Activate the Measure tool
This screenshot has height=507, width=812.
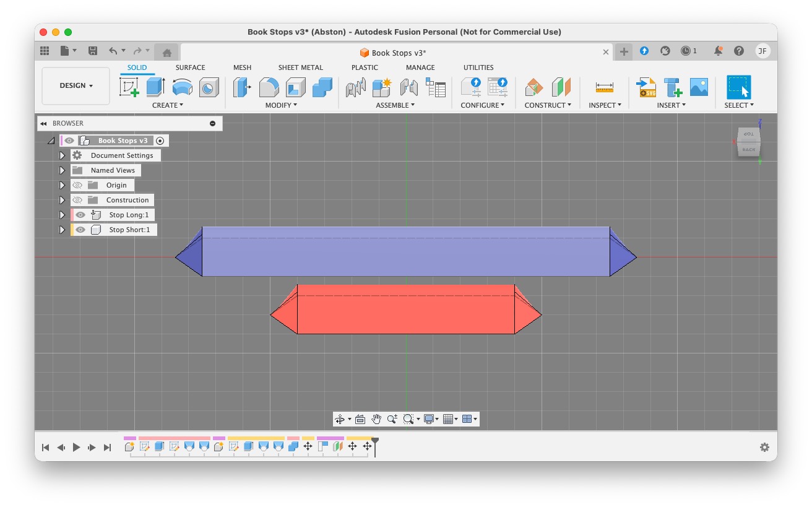click(x=605, y=87)
